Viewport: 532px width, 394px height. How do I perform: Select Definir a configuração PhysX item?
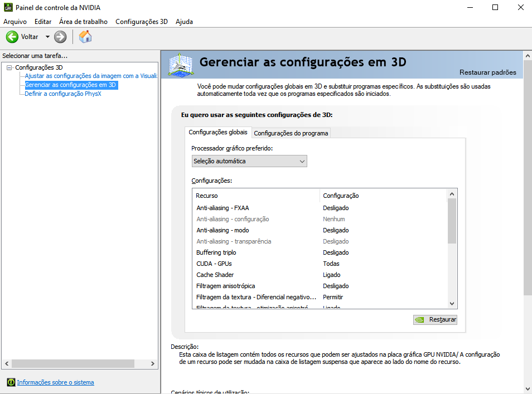63,94
